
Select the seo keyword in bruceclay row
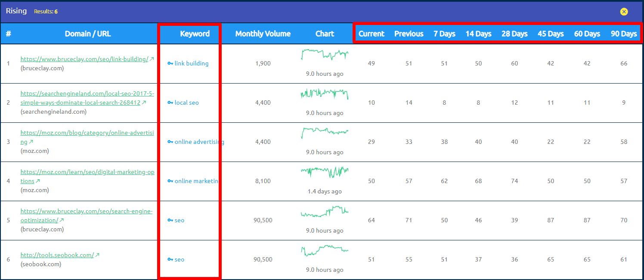click(x=180, y=220)
